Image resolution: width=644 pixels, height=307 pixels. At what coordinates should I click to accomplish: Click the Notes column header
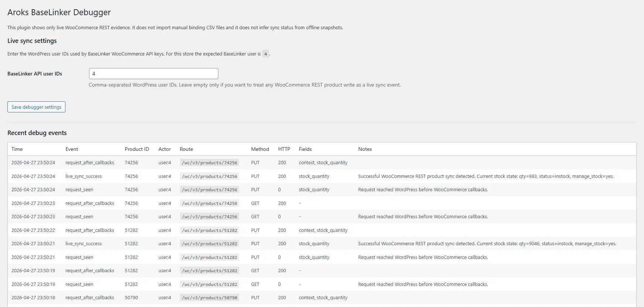click(x=365, y=149)
